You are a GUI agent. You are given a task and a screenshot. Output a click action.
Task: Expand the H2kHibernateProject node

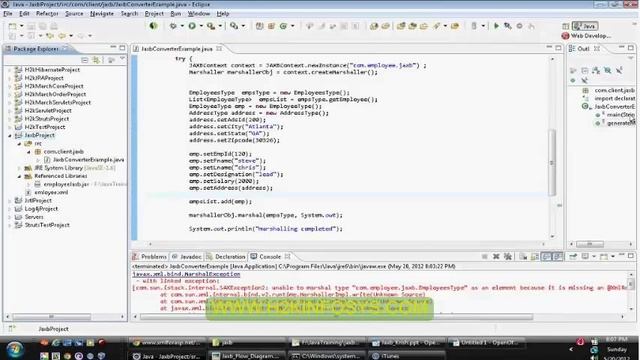click(x=10, y=70)
